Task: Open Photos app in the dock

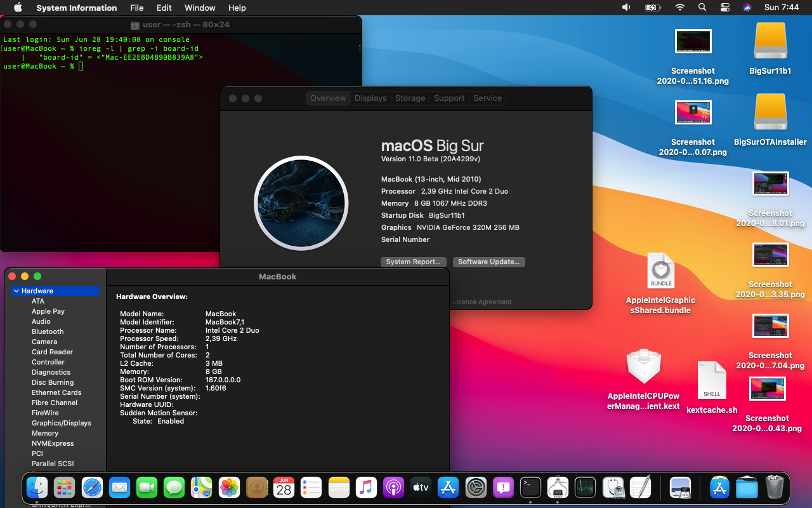Action: coord(229,488)
